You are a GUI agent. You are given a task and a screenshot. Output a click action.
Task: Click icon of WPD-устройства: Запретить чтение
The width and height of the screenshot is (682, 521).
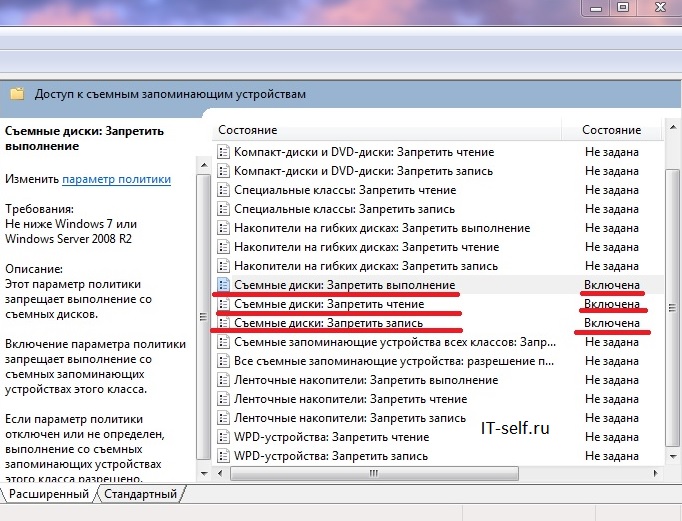point(223,437)
